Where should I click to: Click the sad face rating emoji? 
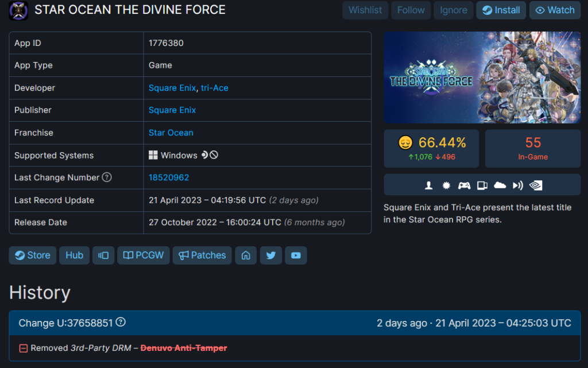pos(405,143)
